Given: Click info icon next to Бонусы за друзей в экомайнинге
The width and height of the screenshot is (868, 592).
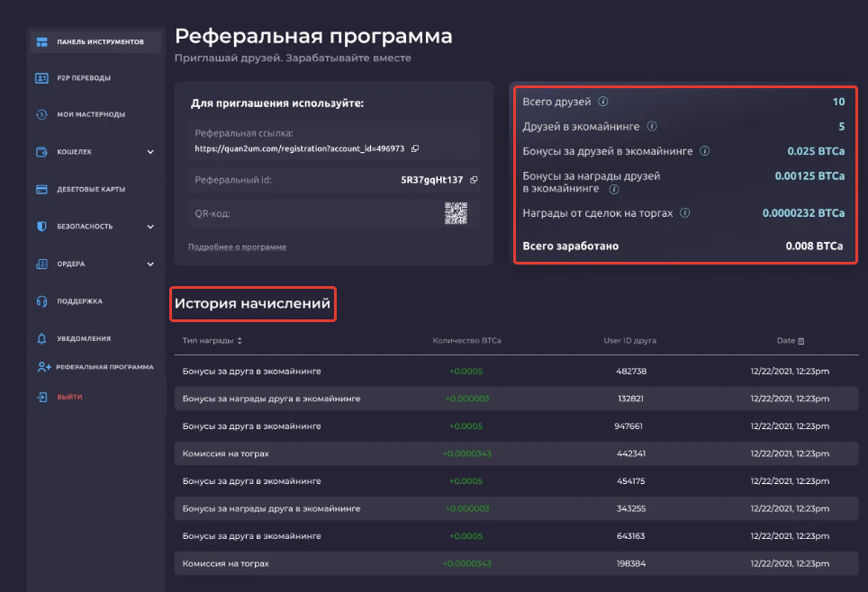Looking at the screenshot, I should tap(705, 151).
